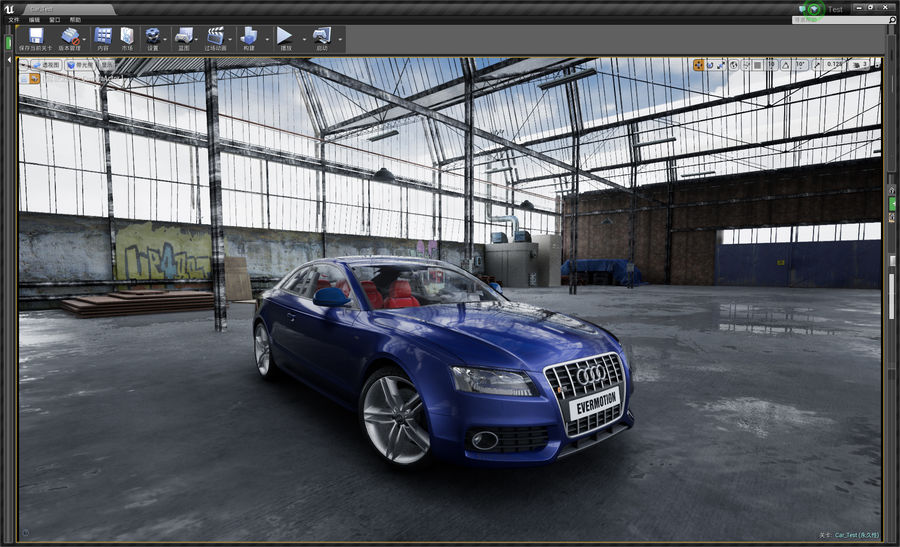Expand Settings (设置) dropdown arrow
Screen dimensions: 900x547
tap(165, 39)
